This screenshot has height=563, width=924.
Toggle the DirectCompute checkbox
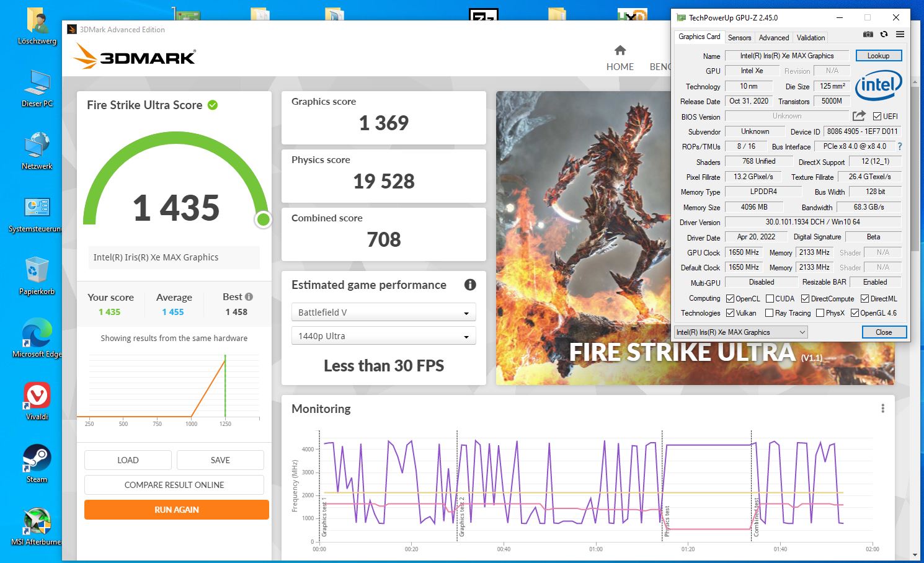tap(805, 298)
